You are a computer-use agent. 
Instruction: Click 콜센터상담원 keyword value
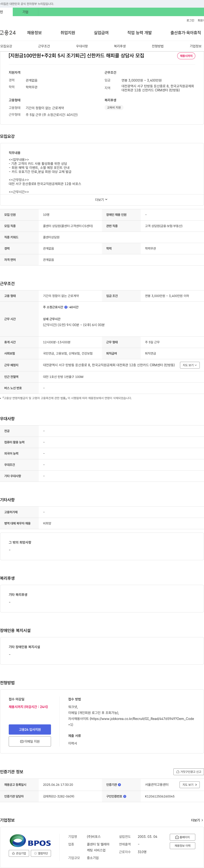click(51, 237)
